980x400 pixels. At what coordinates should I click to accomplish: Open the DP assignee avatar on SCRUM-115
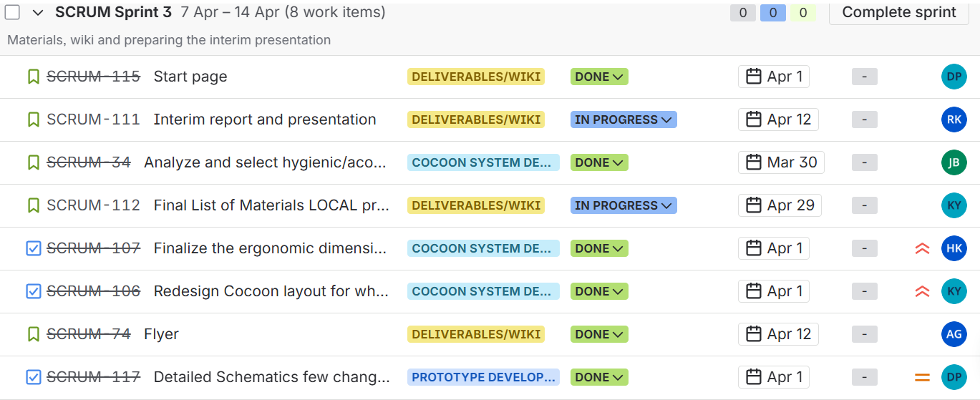coord(954,77)
